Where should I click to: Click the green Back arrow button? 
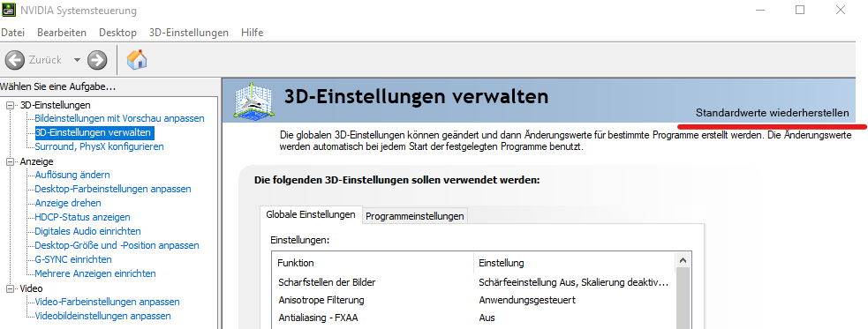click(15, 60)
